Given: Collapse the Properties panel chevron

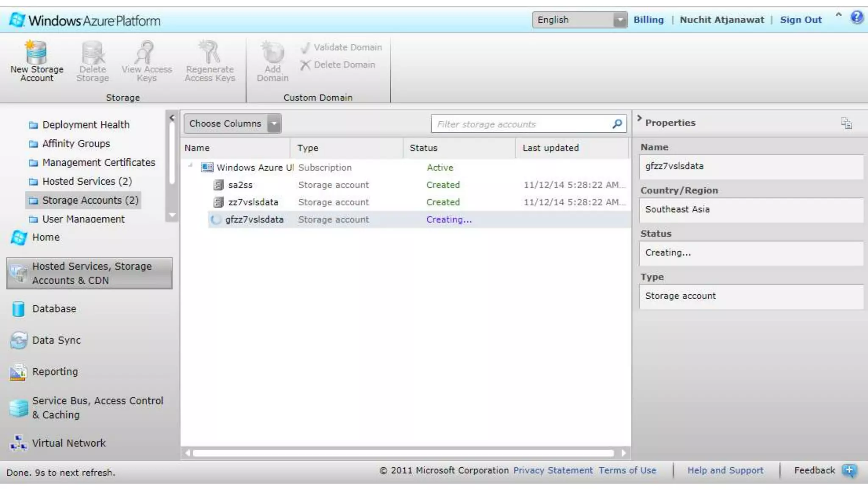Looking at the screenshot, I should point(639,118).
